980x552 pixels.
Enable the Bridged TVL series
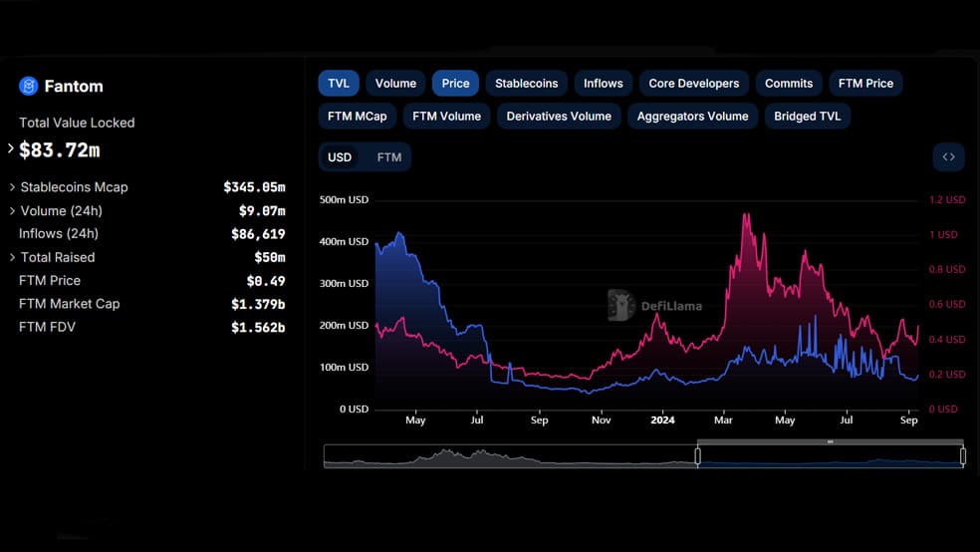pos(807,117)
